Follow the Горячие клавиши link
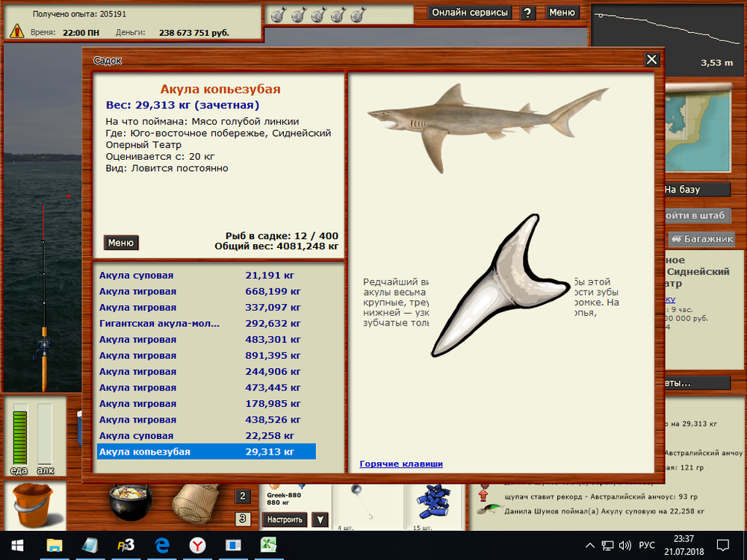Viewport: 747px width, 560px height. tap(401, 464)
